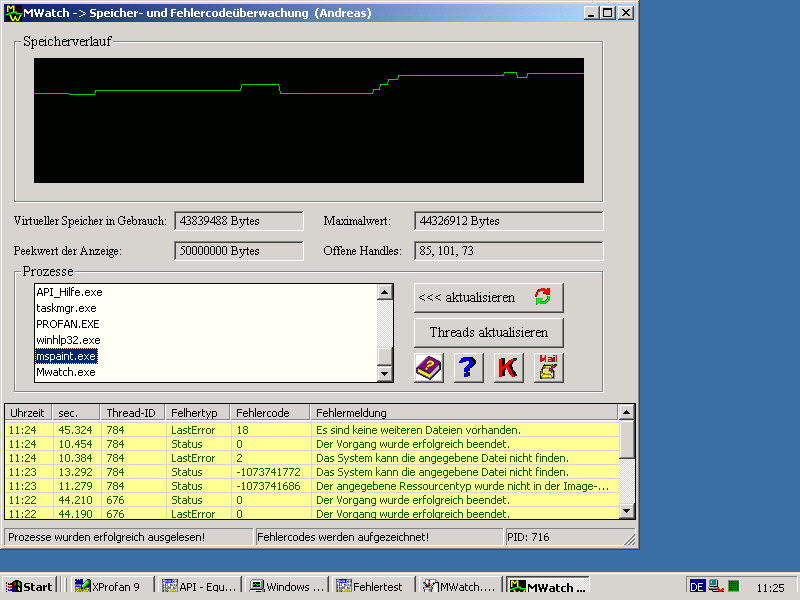Click the network tray icon
The width and height of the screenshot is (800, 600).
[716, 586]
